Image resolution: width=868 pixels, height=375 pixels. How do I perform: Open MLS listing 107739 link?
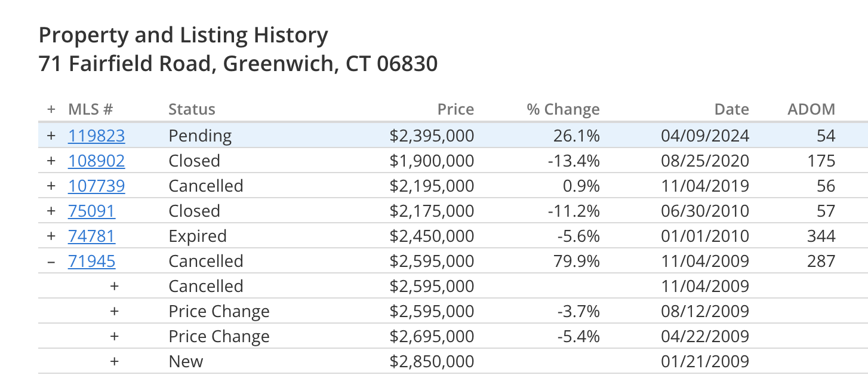97,186
